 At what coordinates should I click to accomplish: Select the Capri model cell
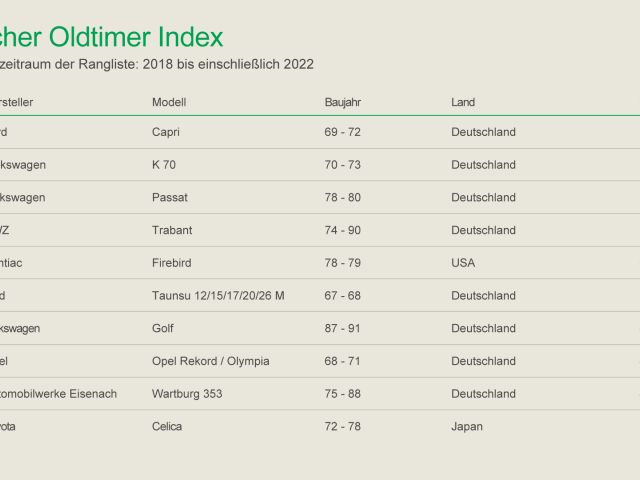[x=167, y=132]
